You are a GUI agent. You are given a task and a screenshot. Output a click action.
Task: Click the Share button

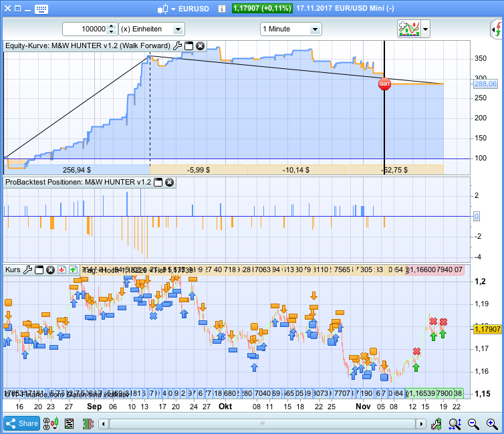[21, 423]
